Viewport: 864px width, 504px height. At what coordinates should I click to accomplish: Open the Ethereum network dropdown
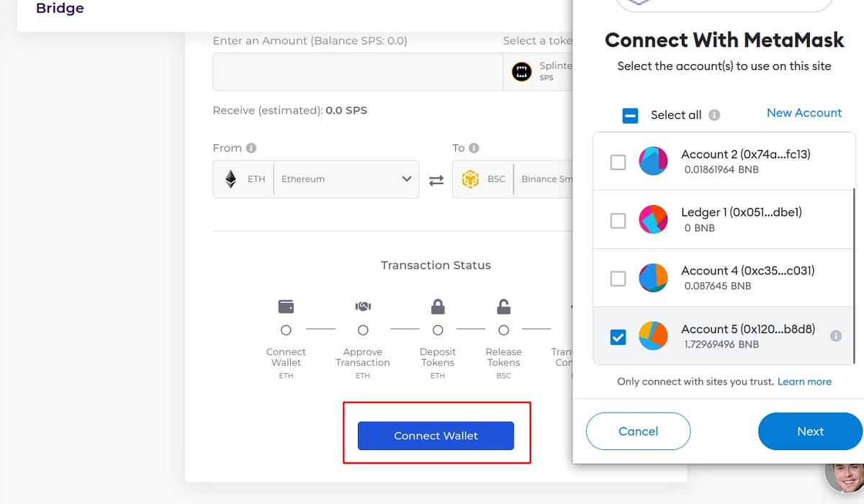coord(407,179)
